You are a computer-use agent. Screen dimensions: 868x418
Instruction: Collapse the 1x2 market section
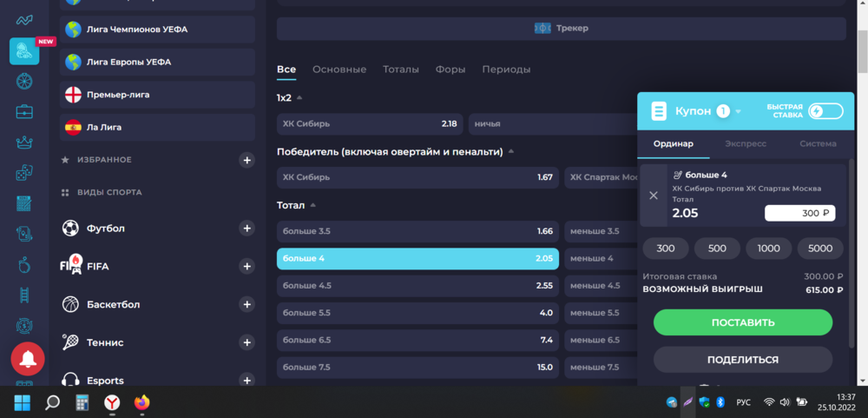coord(299,97)
